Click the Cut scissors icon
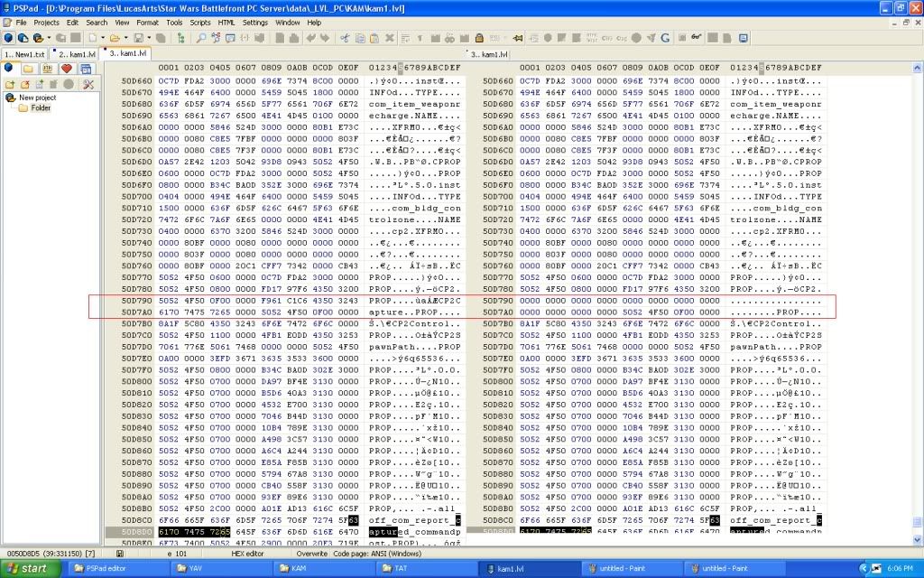Viewport: 924px width, 578px height. (x=345, y=38)
